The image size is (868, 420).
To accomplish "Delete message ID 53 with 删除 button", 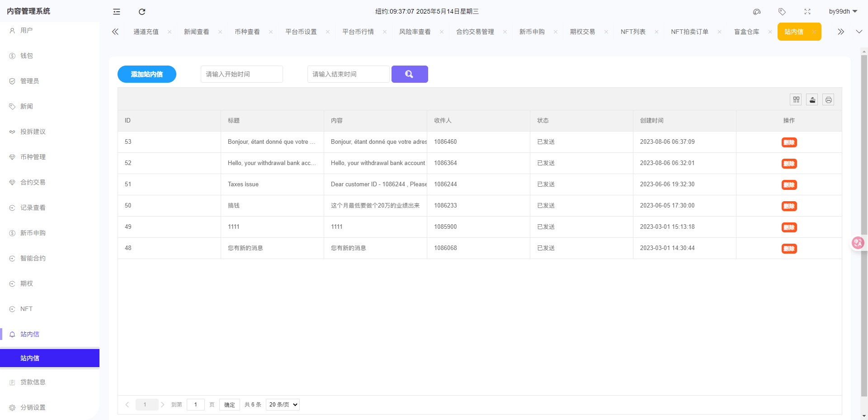I will tap(789, 142).
